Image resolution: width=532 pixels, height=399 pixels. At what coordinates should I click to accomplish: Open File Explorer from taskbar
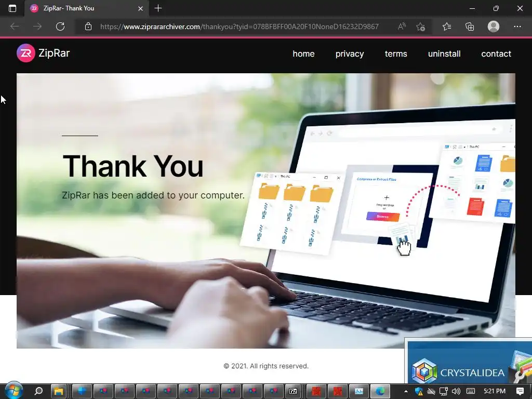[59, 391]
